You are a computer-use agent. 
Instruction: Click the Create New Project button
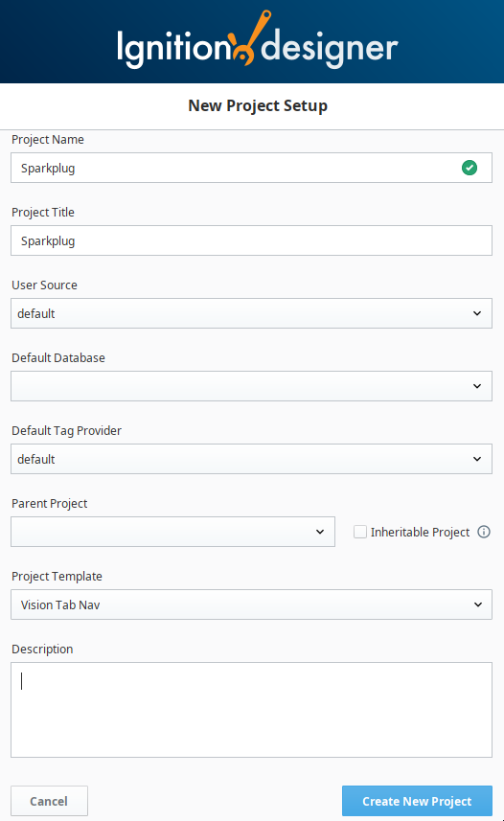point(417,801)
